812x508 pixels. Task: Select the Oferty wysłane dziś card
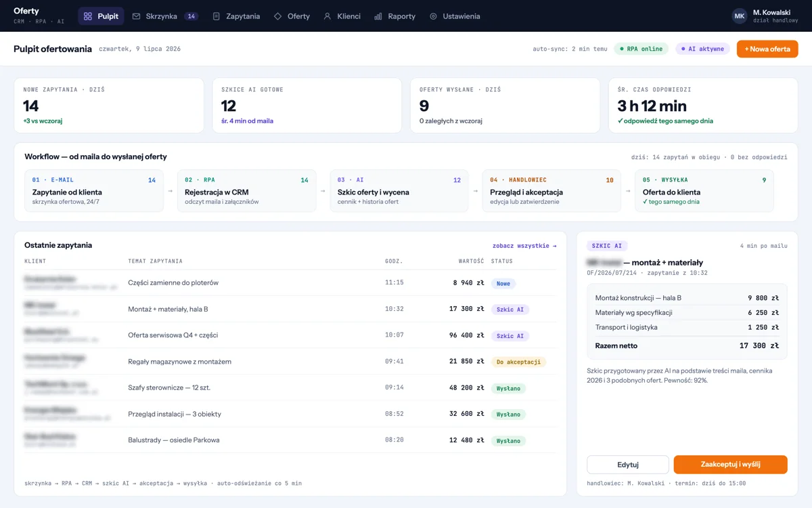[x=505, y=105]
